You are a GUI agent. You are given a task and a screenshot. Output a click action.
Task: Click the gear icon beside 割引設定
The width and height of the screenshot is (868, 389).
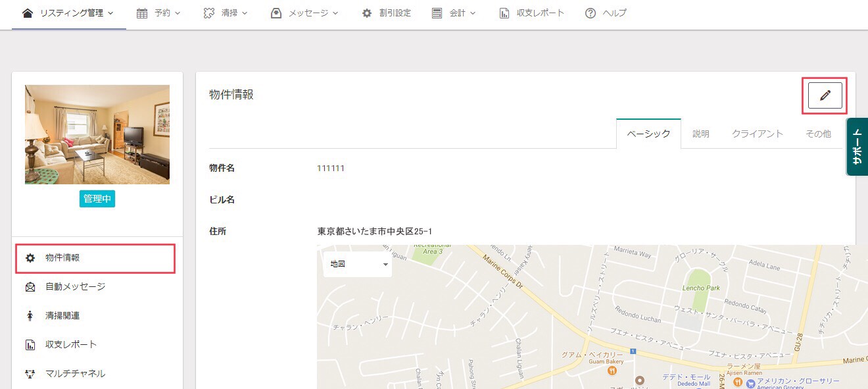coord(367,13)
